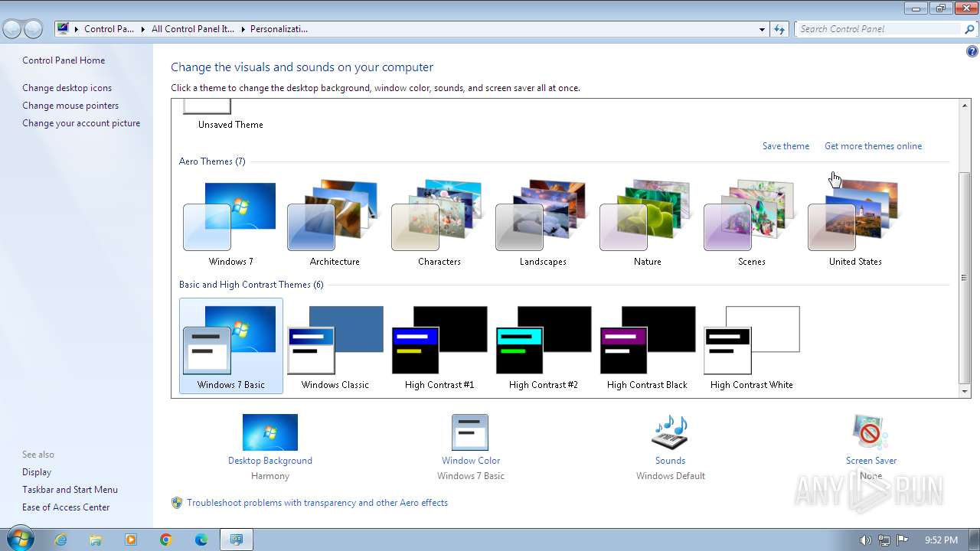The height and width of the screenshot is (551, 980).
Task: Apply the Nature theme
Action: point(647,223)
